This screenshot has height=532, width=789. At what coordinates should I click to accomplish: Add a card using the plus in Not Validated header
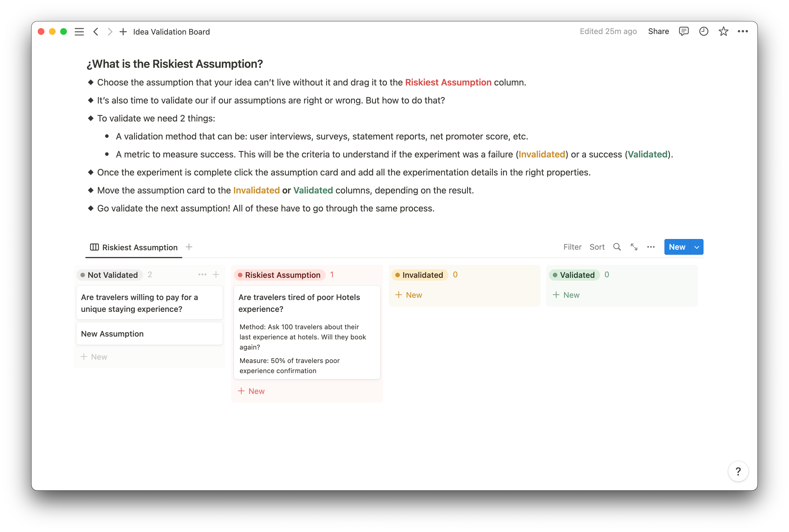click(x=216, y=274)
